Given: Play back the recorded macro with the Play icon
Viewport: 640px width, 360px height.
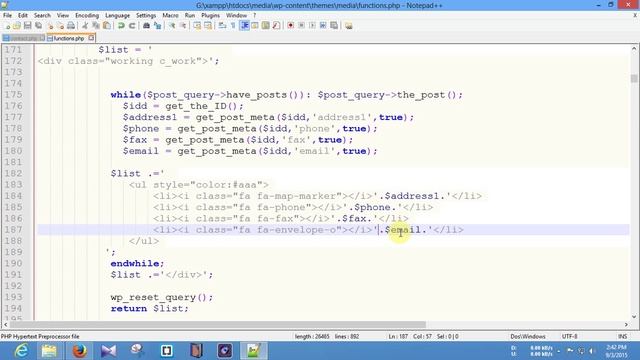Looking at the screenshot, I should 312,26.
